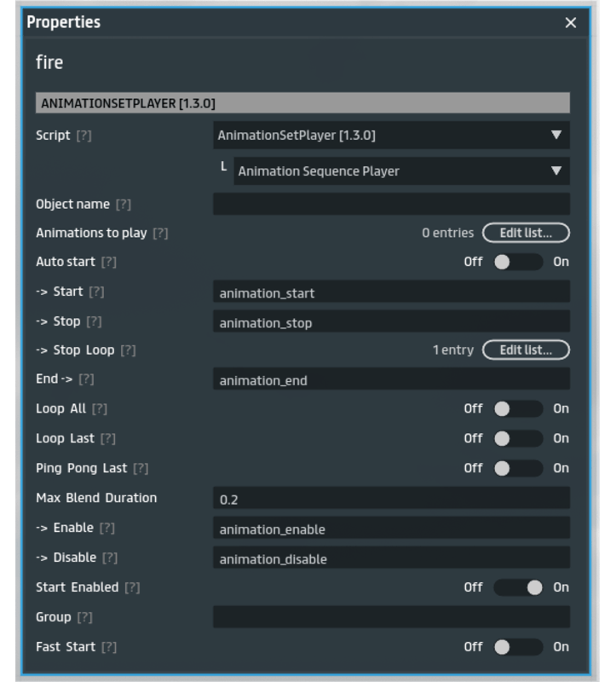Click the help icon next to Script
616x682 pixels.
point(83,136)
